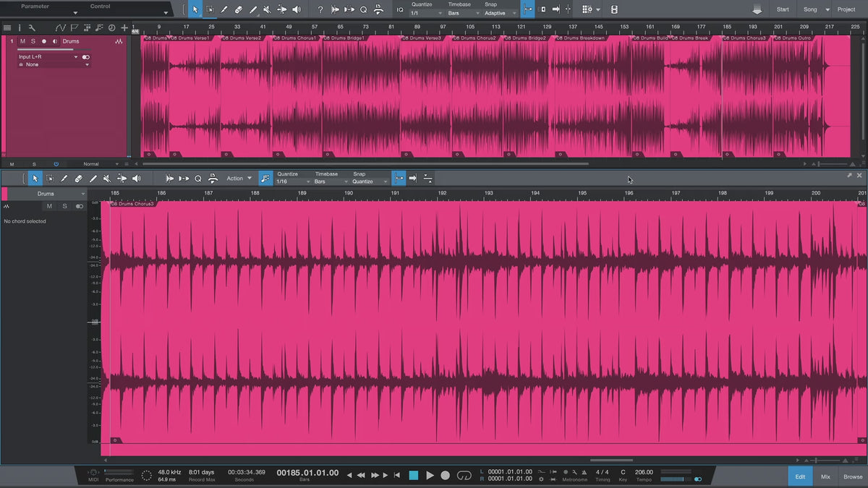Go to the Start page
Screen dimensions: 868x488
click(x=783, y=9)
